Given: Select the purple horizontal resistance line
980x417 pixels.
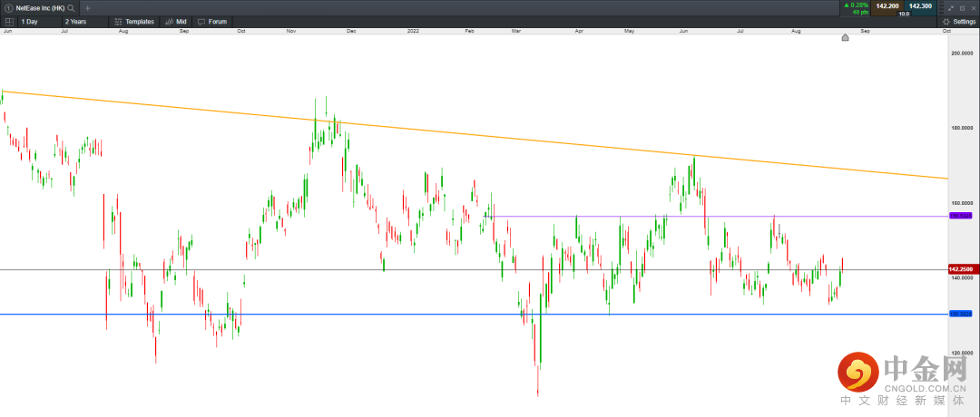Looking at the screenshot, I should pos(716,216).
